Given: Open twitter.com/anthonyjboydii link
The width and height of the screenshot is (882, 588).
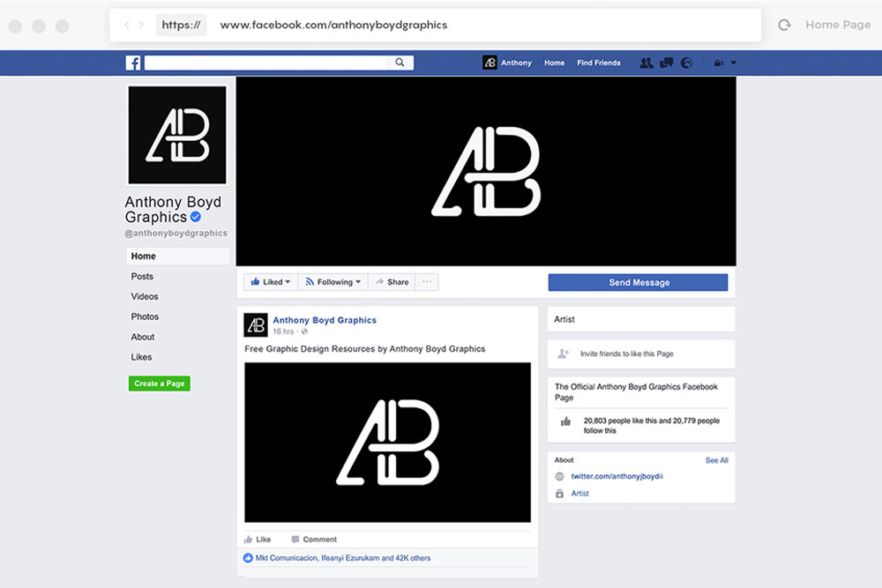Looking at the screenshot, I should pyautogui.click(x=617, y=477).
